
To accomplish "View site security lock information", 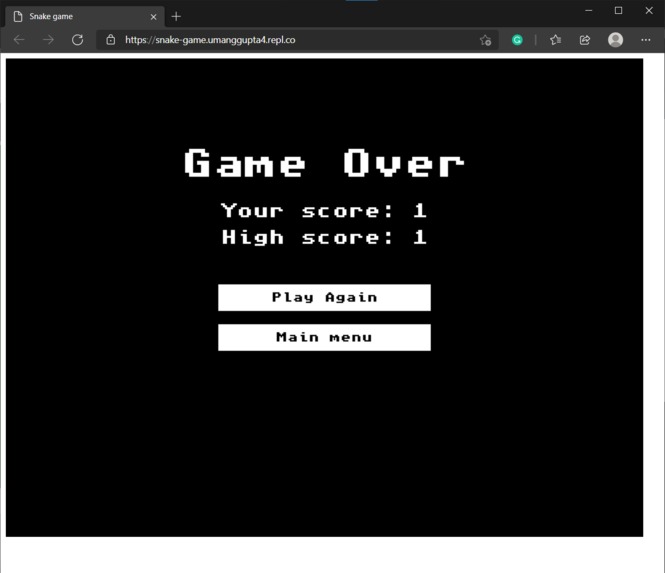I will point(111,40).
